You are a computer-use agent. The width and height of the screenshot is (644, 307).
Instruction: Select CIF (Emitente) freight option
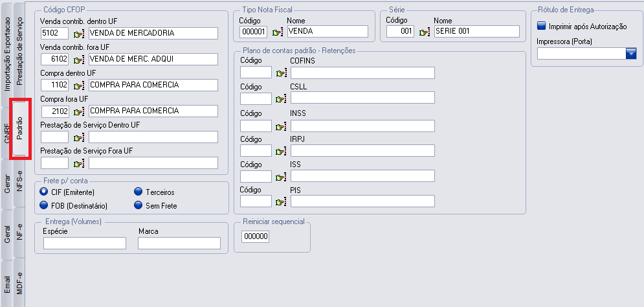[44, 192]
